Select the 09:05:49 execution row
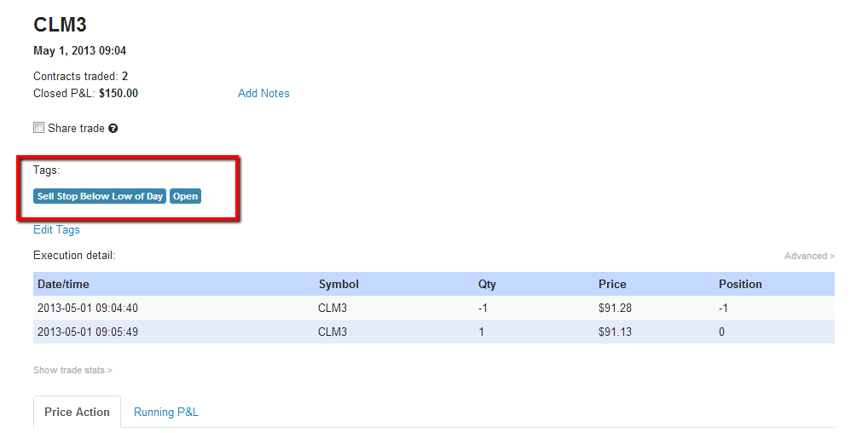This screenshot has height=433, width=868. [434, 332]
